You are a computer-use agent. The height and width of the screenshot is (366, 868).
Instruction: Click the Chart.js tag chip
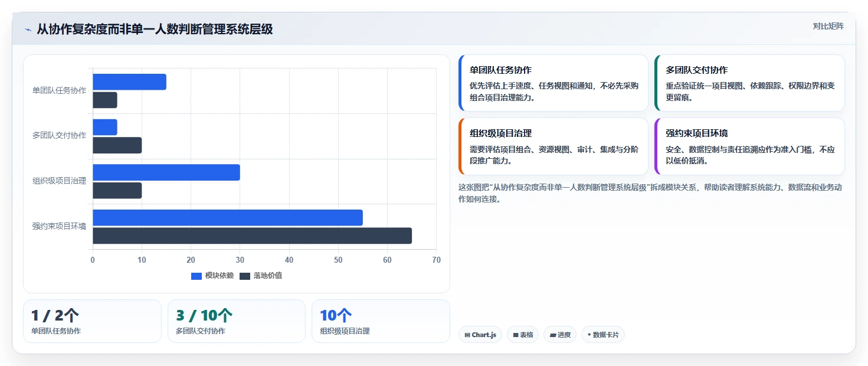pyautogui.click(x=480, y=335)
